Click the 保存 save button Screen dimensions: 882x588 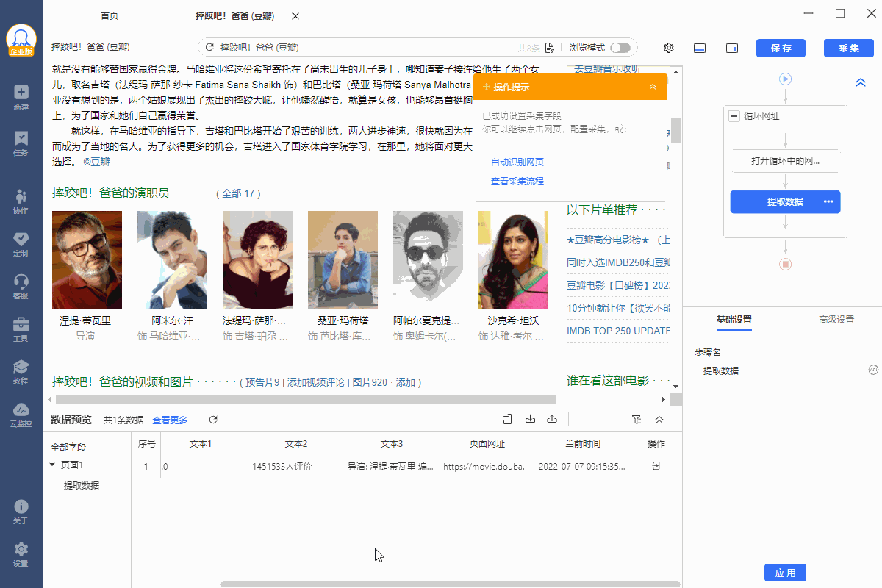[781, 48]
